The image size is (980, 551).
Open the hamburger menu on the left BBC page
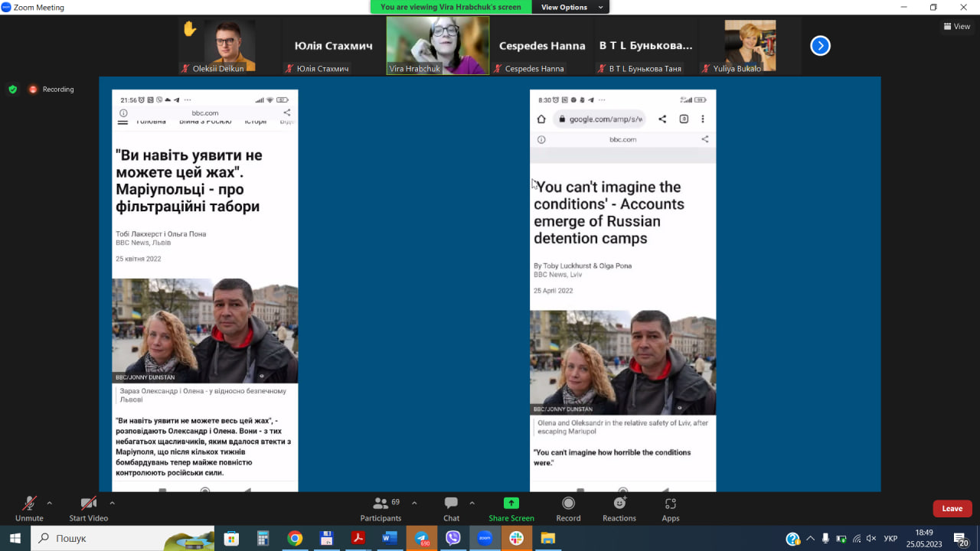(x=122, y=122)
